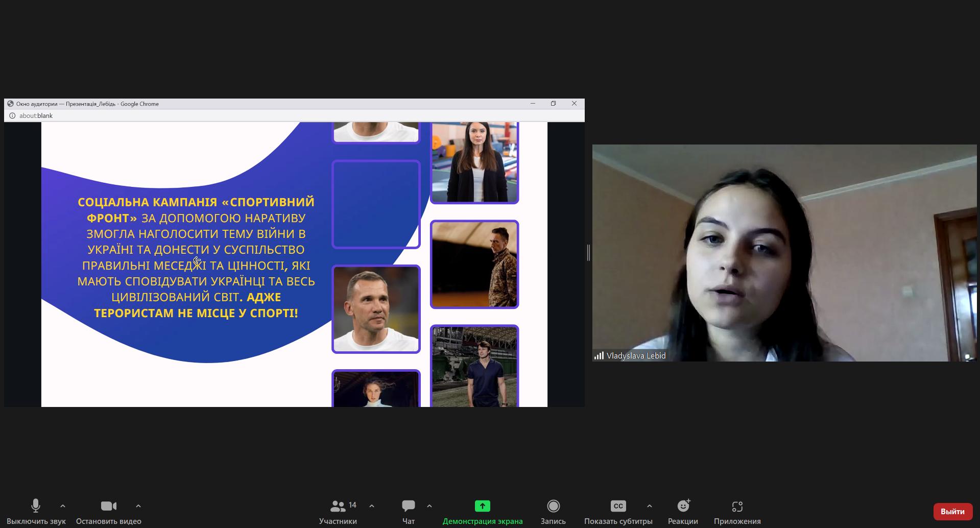980x528 pixels.
Task: Click the slide text 'Соціальна кампанія'
Action: pos(148,202)
